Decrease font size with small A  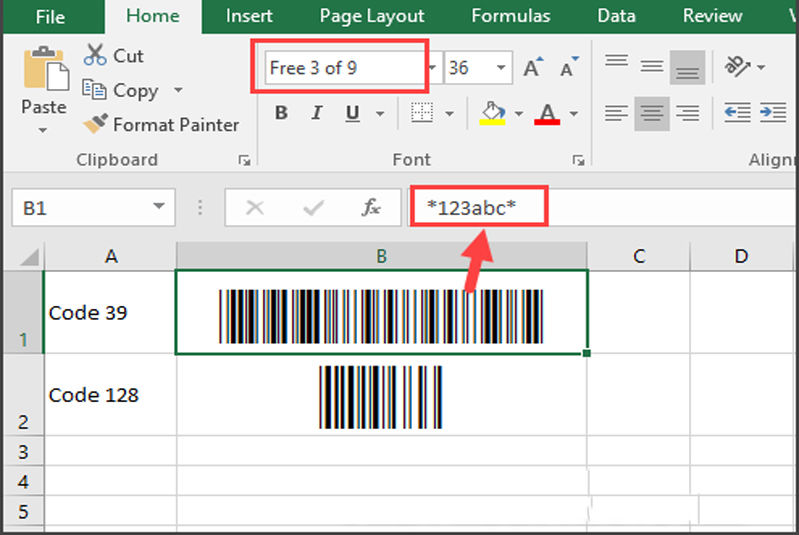click(x=570, y=67)
